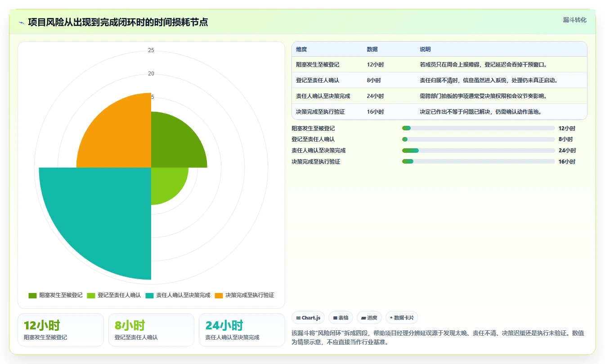
Task: Click the 决策完成至执行验证 progress bar
Action: pos(478,161)
